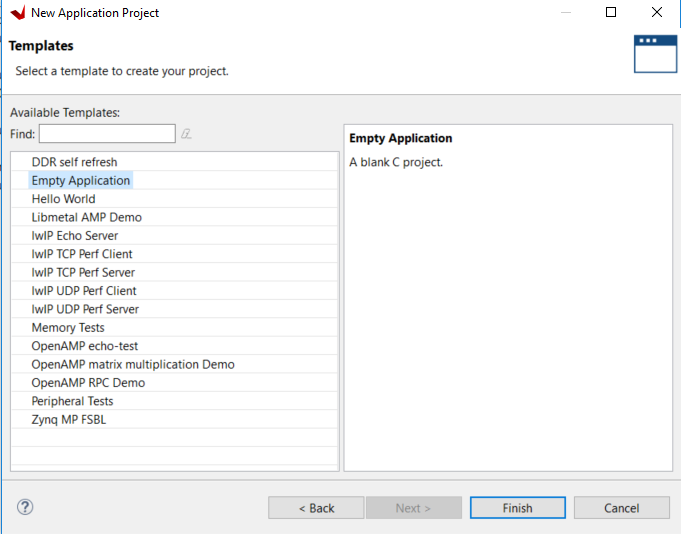Choose the Libmetal AMP Demo template
The image size is (681, 534).
[x=86, y=217]
